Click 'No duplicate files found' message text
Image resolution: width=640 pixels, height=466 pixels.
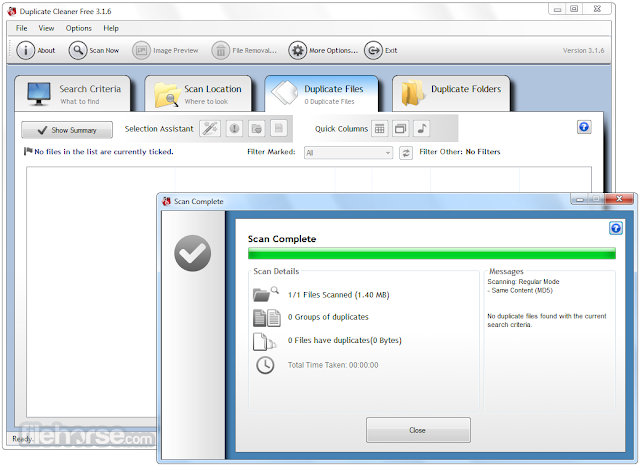[547, 320]
